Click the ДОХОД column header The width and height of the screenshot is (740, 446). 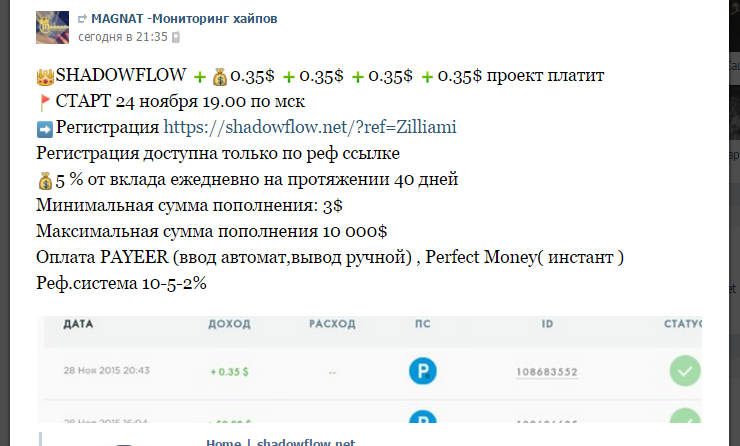[229, 324]
